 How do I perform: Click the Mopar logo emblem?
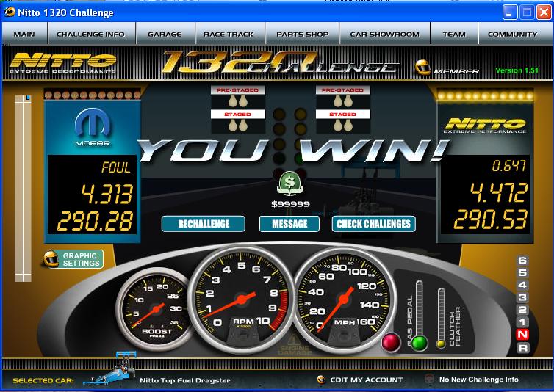pos(93,126)
